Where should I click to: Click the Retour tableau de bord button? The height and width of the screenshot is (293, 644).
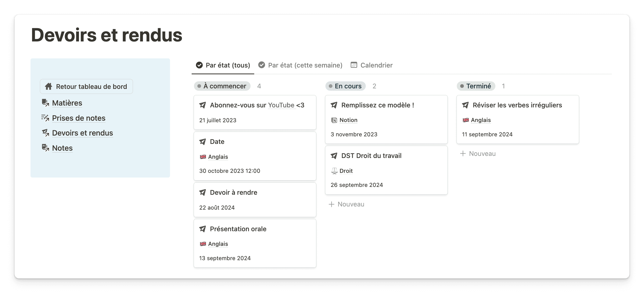(x=86, y=87)
